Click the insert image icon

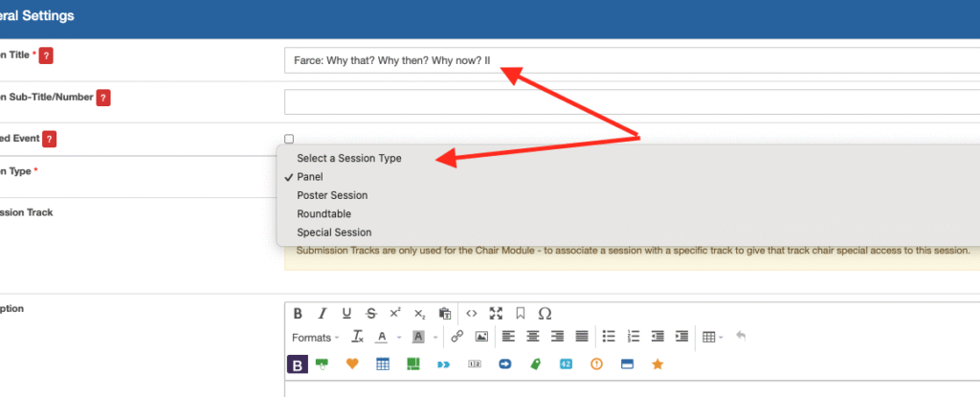coord(481,338)
